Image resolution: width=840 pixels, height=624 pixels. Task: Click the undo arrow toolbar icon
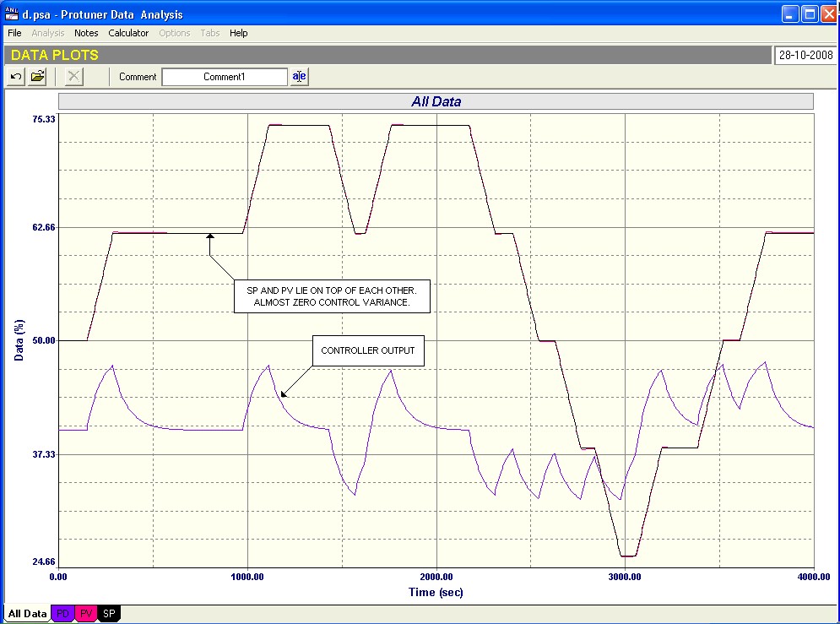16,77
